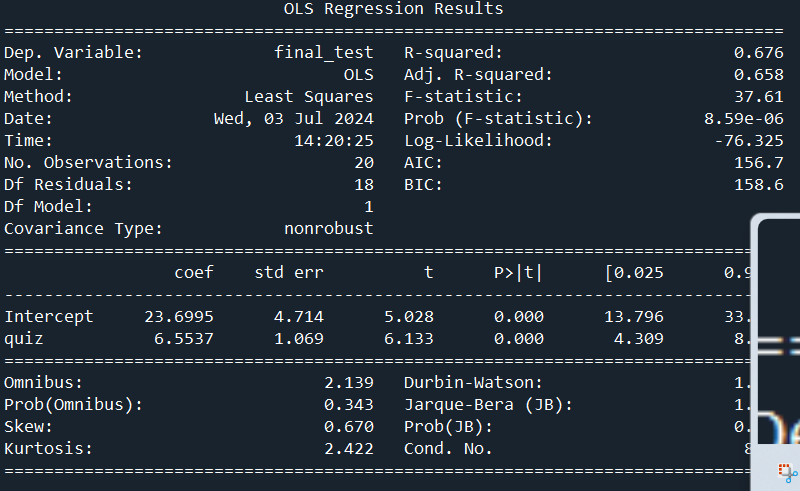Click the 'Time:' label
This screenshot has height=491, width=800.
tap(28, 140)
